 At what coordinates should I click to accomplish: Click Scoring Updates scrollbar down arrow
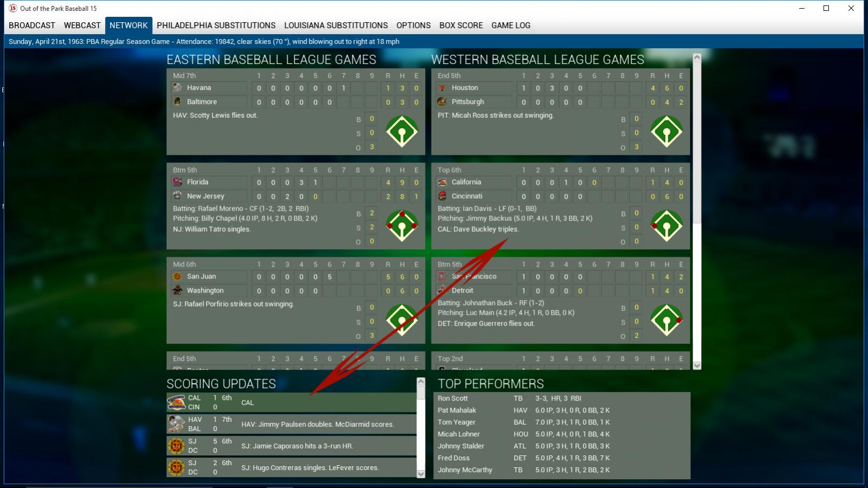click(x=421, y=474)
